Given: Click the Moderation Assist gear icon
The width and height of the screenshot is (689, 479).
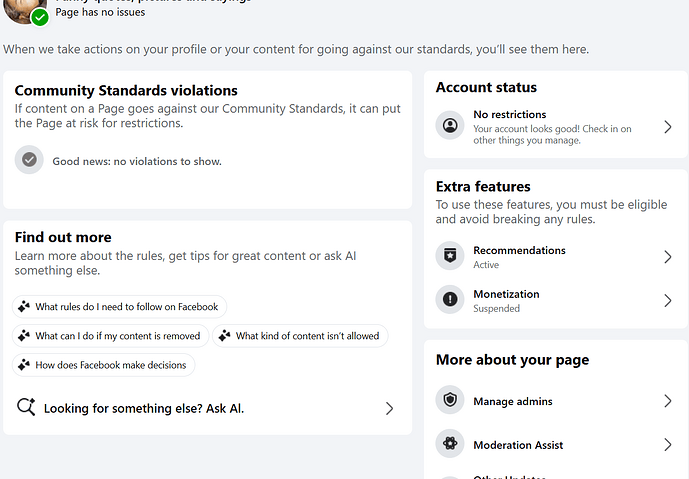Looking at the screenshot, I should click(451, 445).
